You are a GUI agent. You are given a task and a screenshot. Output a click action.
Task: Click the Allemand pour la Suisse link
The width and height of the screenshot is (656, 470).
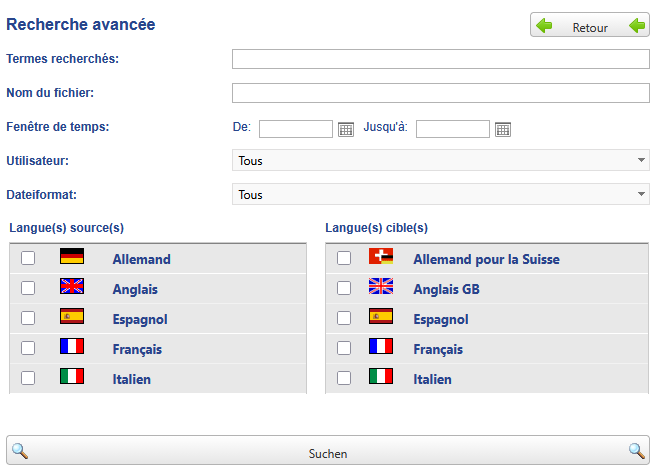[x=486, y=259]
